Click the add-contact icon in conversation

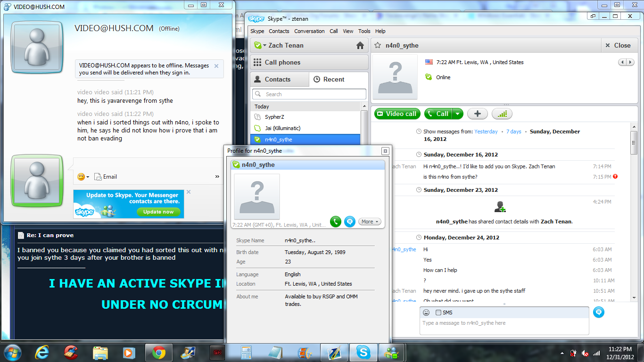tap(499, 206)
